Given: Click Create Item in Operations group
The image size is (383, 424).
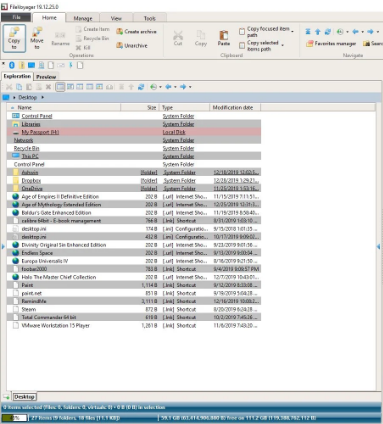Looking at the screenshot, I should tap(93, 29).
